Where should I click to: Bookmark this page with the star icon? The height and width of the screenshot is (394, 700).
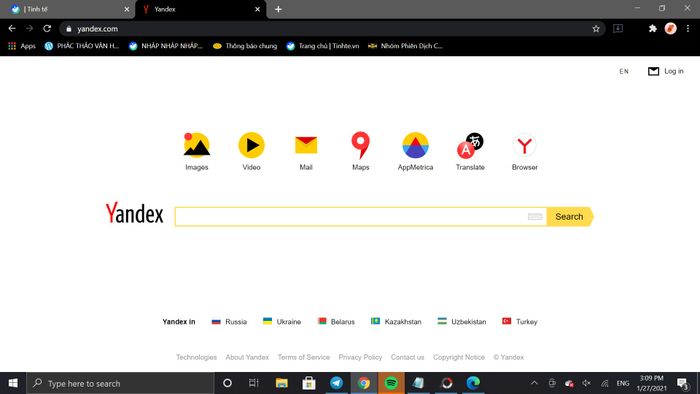coord(596,29)
